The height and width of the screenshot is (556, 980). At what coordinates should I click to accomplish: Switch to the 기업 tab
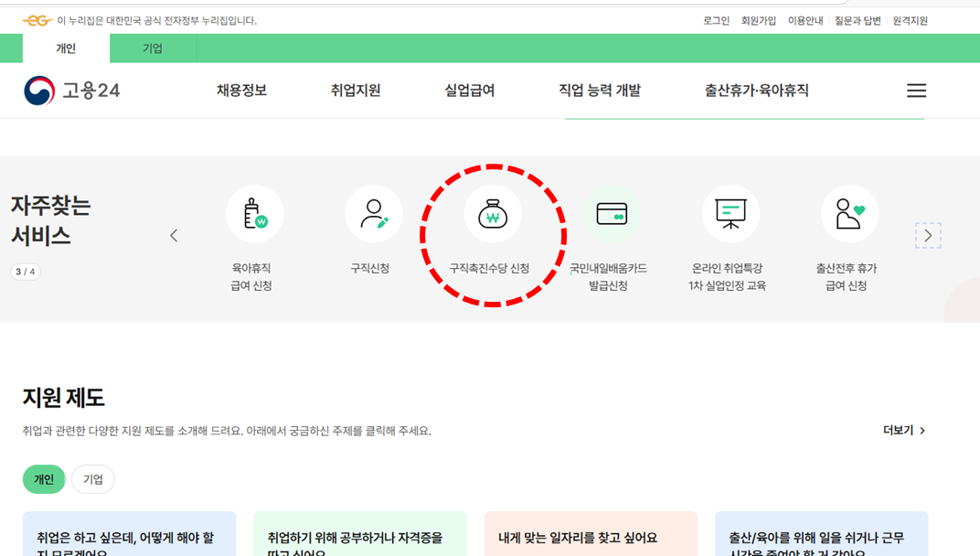point(152,48)
